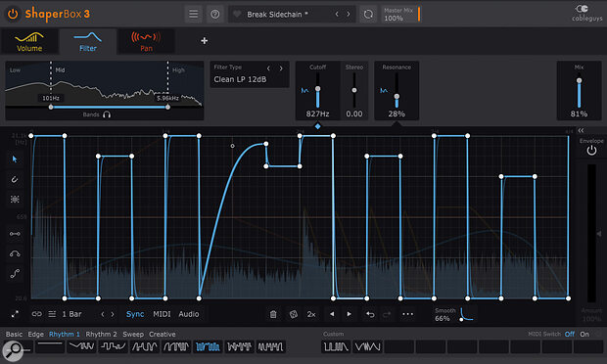Click the Cutoff slider knob

pos(318,89)
